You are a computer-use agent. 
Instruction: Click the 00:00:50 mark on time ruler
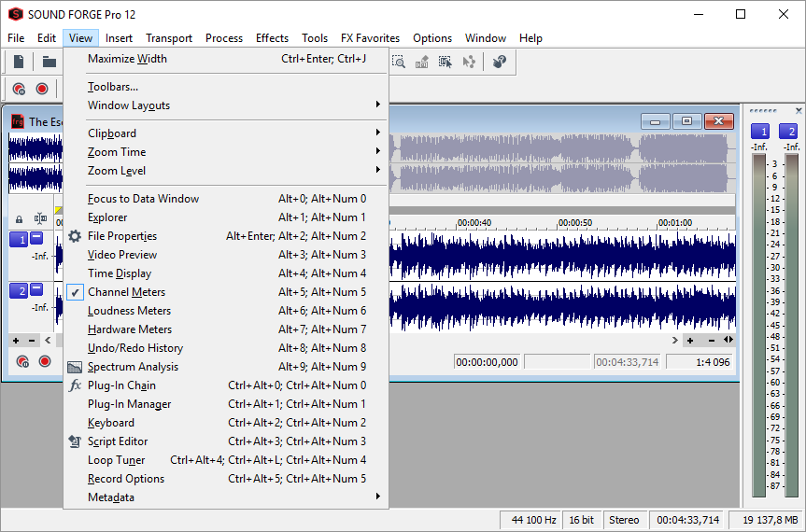click(x=574, y=223)
